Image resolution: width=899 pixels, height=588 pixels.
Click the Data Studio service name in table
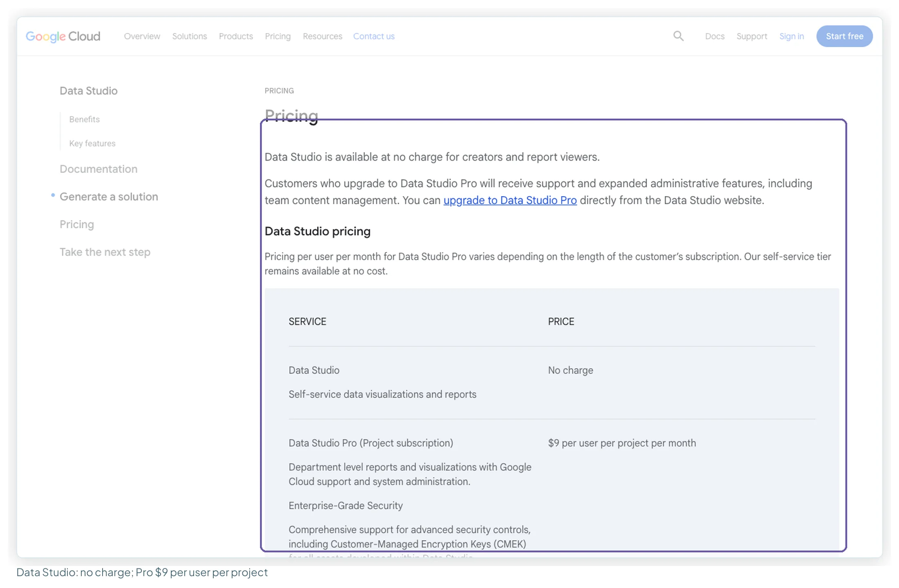pos(314,370)
